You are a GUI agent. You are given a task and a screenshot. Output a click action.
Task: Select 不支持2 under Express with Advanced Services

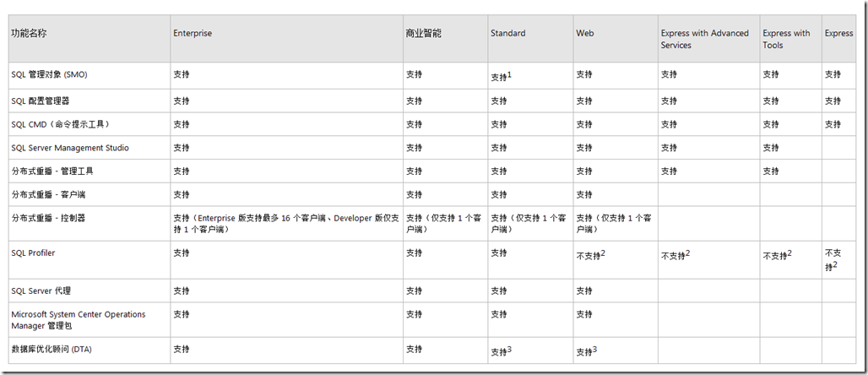[x=675, y=255]
